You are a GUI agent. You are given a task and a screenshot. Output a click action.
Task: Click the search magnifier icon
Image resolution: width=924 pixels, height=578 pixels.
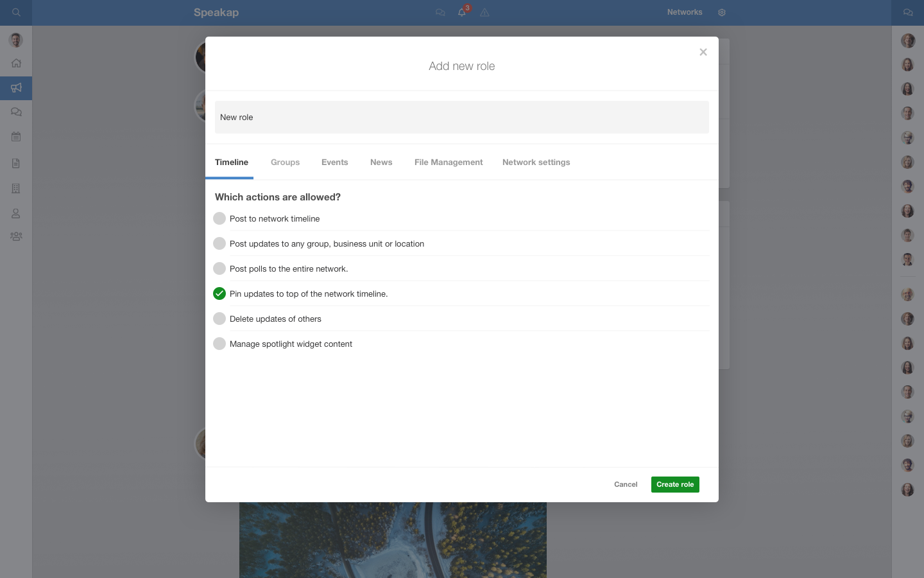16,12
